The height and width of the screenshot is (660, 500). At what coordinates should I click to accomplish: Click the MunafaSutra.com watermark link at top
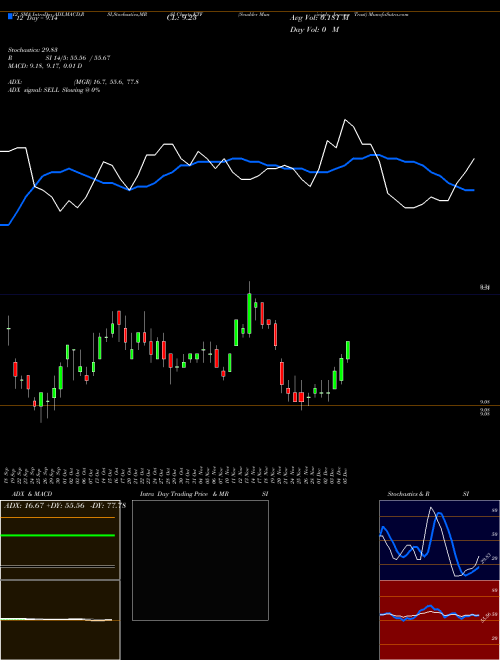(x=388, y=14)
